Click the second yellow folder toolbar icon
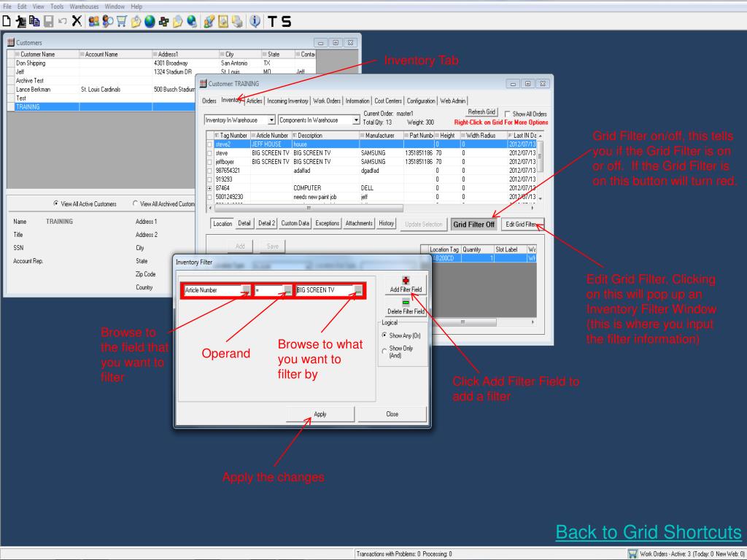 (178, 21)
